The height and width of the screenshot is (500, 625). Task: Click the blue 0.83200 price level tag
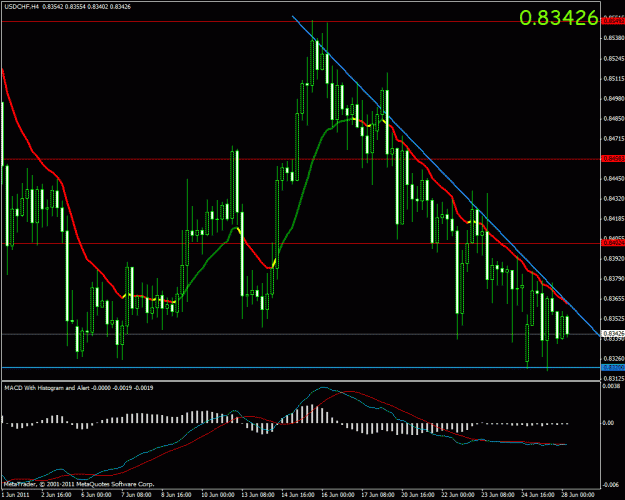pyautogui.click(x=613, y=367)
